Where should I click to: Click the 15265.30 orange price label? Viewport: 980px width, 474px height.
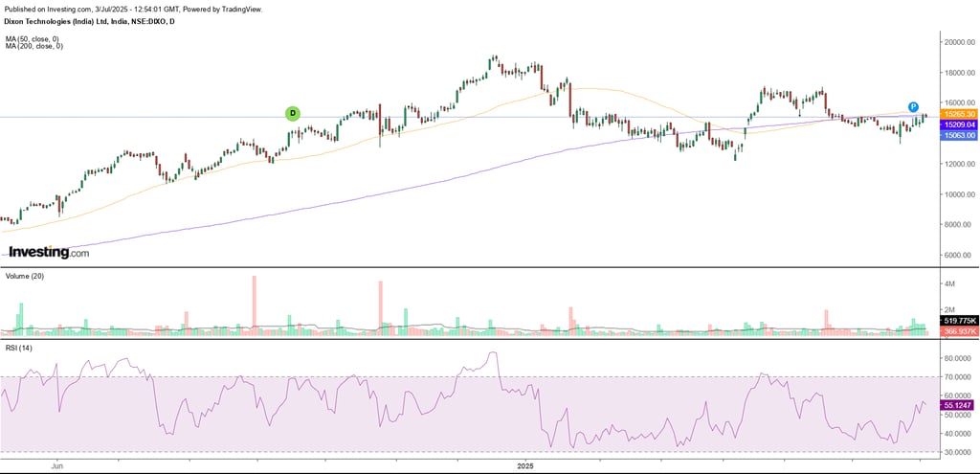click(957, 115)
